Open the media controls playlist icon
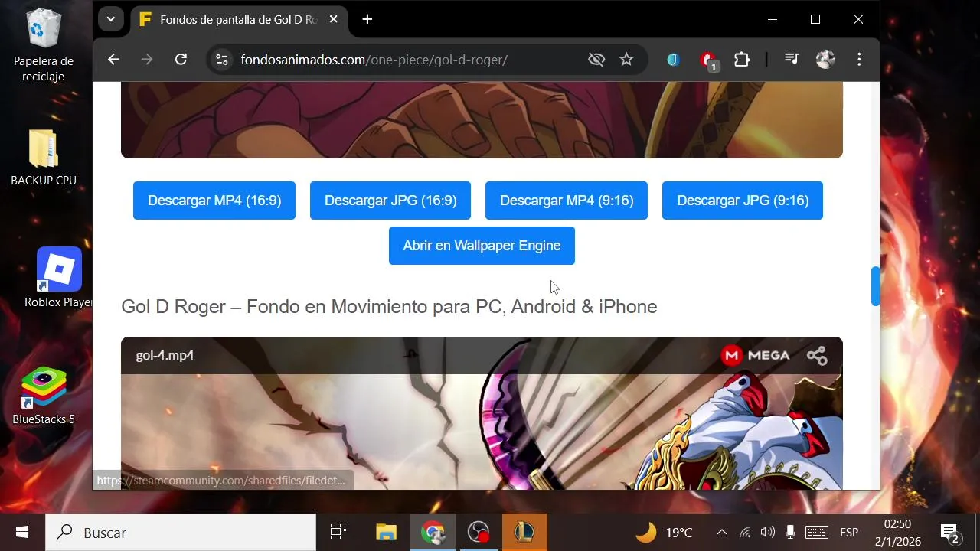Screen dimensions: 980x551 coord(792,60)
